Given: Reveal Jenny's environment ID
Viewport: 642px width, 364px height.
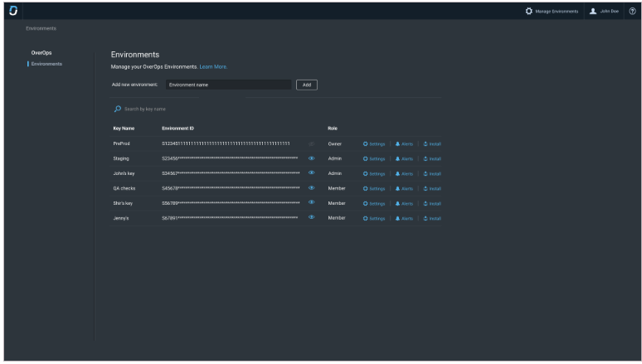Looking at the screenshot, I should click(311, 217).
